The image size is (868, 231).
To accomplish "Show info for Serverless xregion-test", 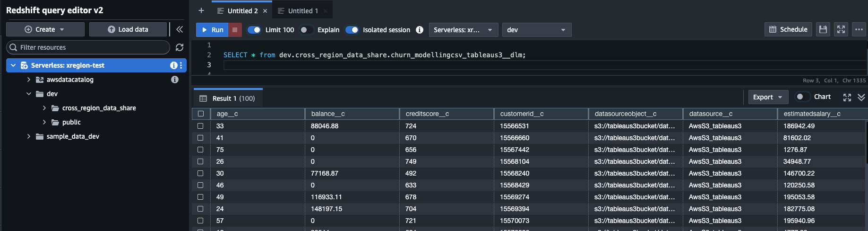I will click(x=173, y=65).
